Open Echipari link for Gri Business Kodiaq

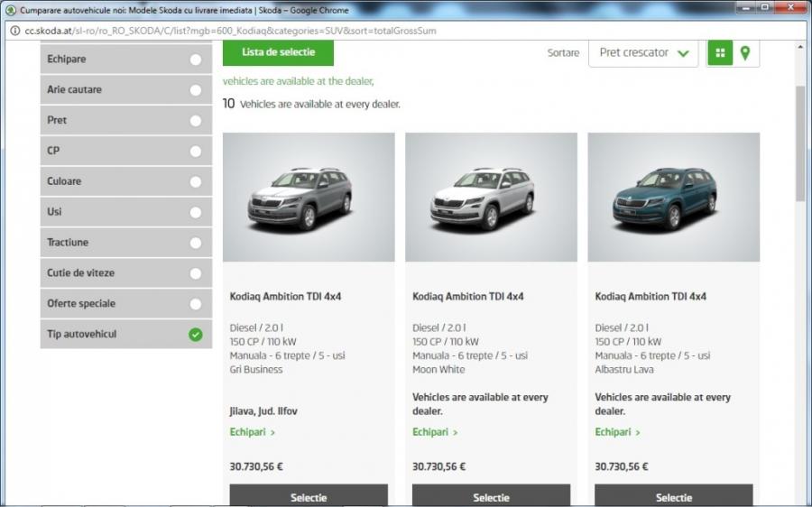[x=253, y=432]
